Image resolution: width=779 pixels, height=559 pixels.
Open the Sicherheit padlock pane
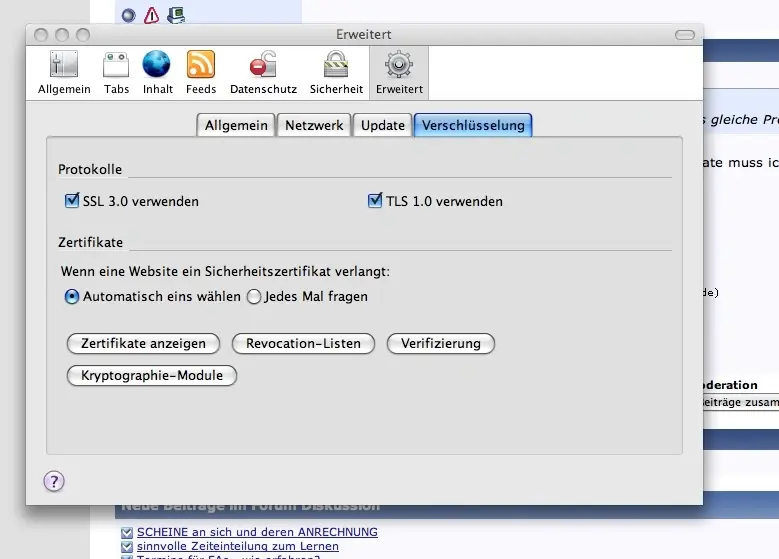click(336, 73)
